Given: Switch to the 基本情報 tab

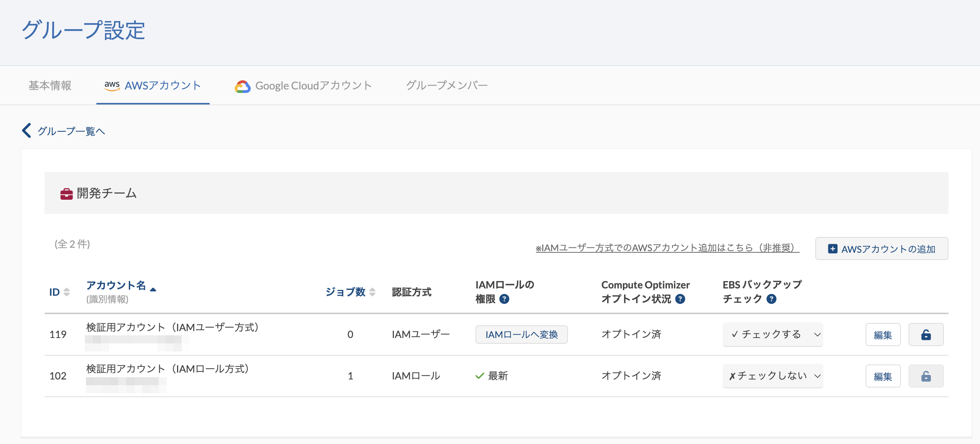Looking at the screenshot, I should tap(50, 85).
